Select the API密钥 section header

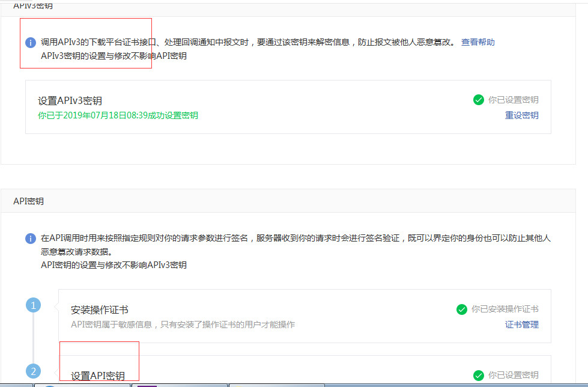28,201
